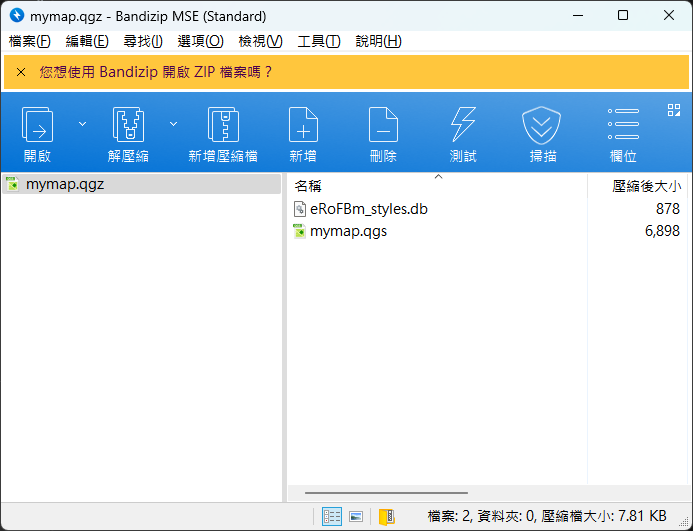Click the 您想使用 Bandizip 開啟 ZIP 檔案嗎 prompt
The height and width of the screenshot is (531, 693).
point(155,72)
